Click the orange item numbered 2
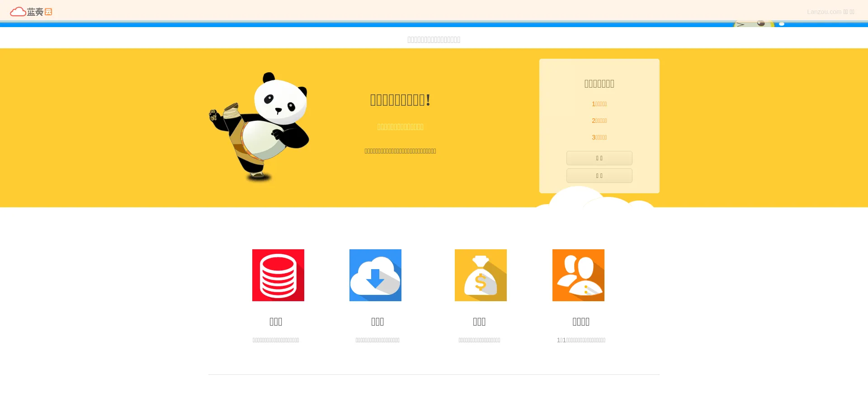868x401 pixels. pos(599,121)
